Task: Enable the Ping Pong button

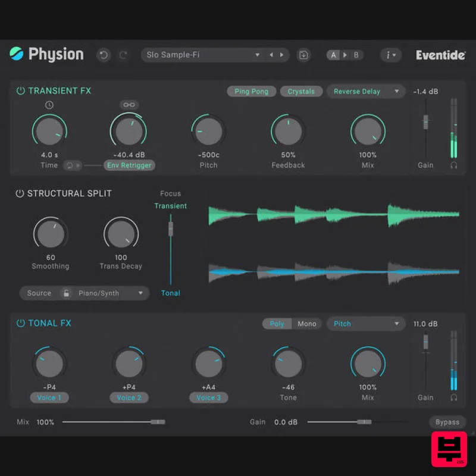Action: (x=251, y=91)
